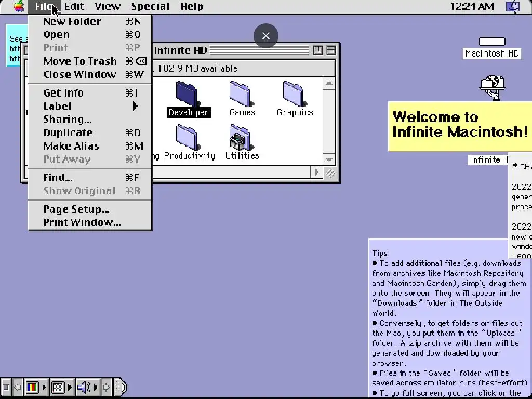Click the '182.9 MB available' header text
Image resolution: width=532 pixels, height=399 pixels.
[197, 69]
